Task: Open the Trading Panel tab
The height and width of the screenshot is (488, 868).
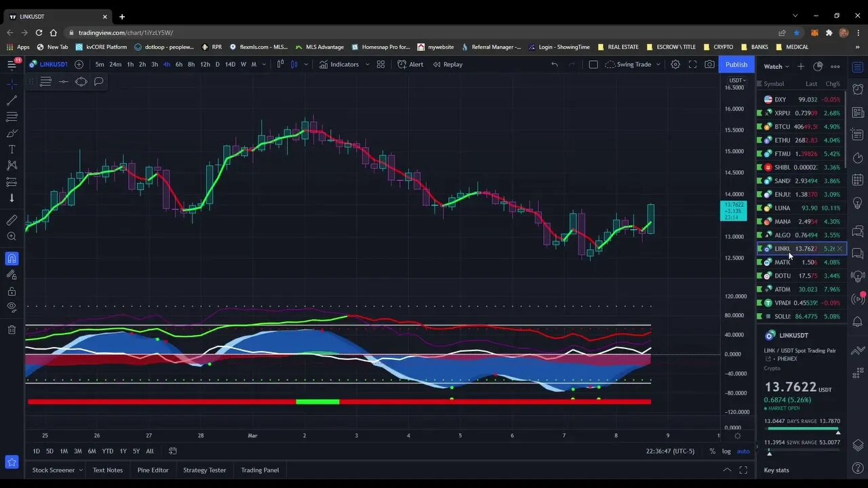Action: point(260,470)
